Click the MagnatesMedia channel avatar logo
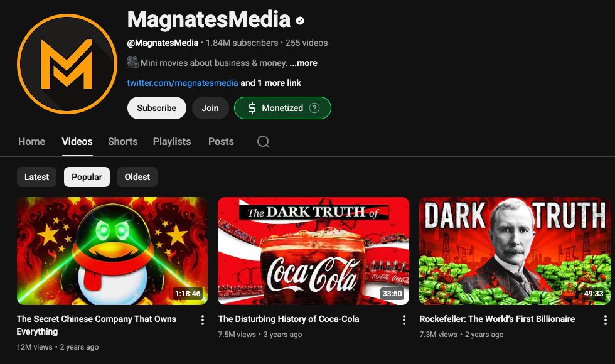This screenshot has height=364, width=615. [x=67, y=64]
